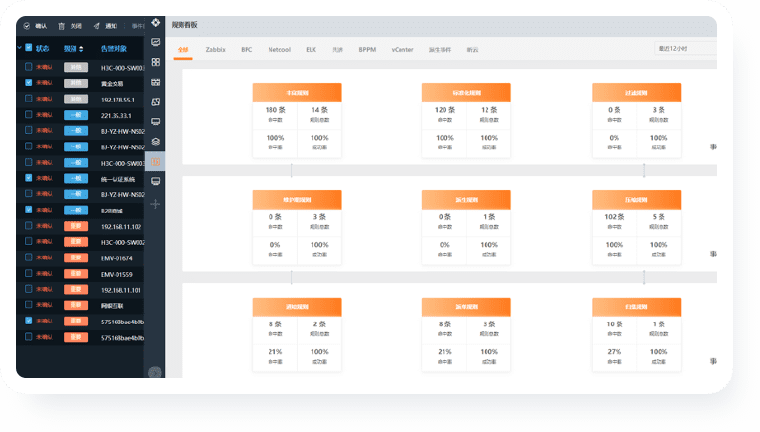Click the 未确认 status in 192.168.11.101 row
The width and height of the screenshot is (760, 432).
44,289
